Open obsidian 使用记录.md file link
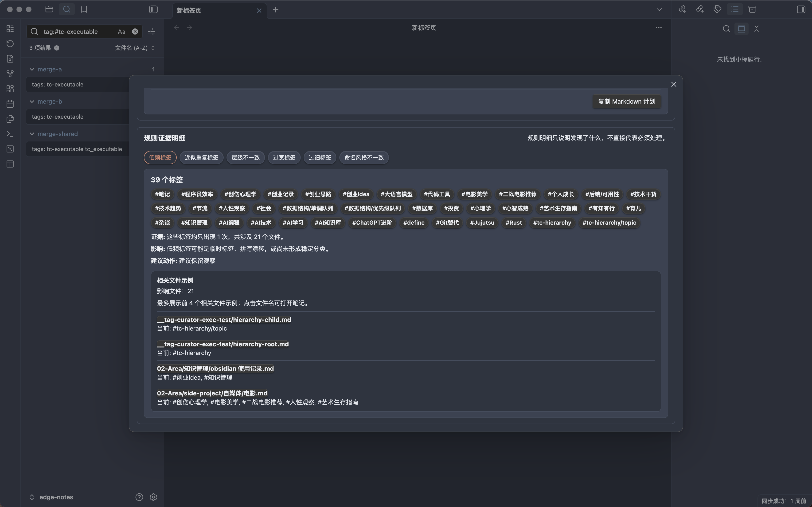The height and width of the screenshot is (507, 812). pyautogui.click(x=215, y=369)
